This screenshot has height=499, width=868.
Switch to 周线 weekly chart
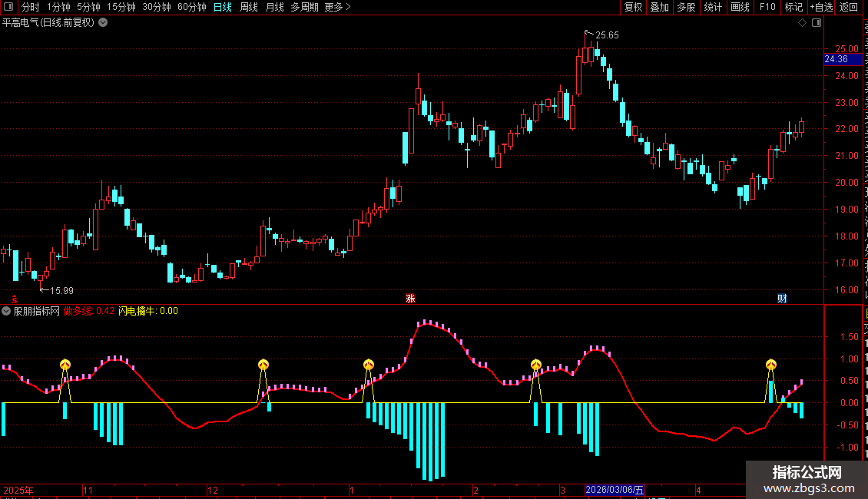coord(249,7)
